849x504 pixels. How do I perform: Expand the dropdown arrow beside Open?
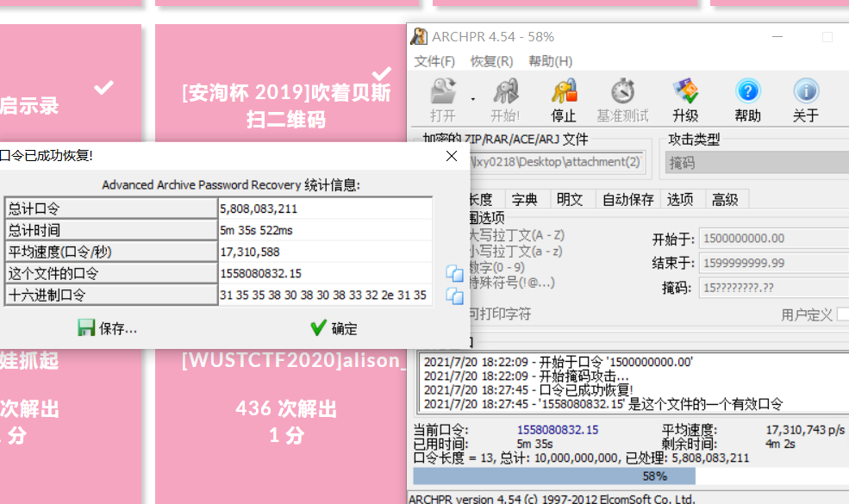473,99
